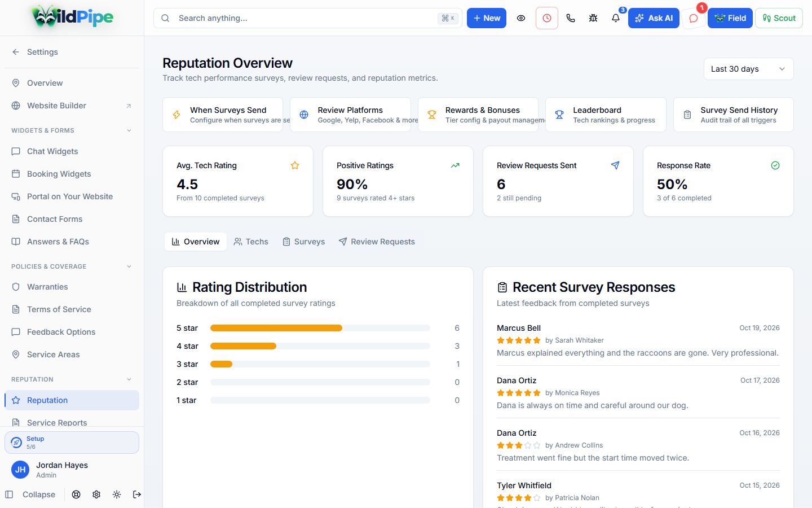Click the star icon on Avg. Tech Rating card
The width and height of the screenshot is (812, 508).
tap(295, 165)
